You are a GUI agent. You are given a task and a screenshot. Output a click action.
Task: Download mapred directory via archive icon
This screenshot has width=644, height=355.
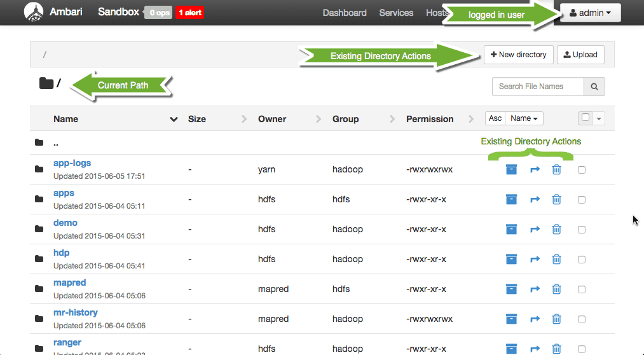pos(511,289)
